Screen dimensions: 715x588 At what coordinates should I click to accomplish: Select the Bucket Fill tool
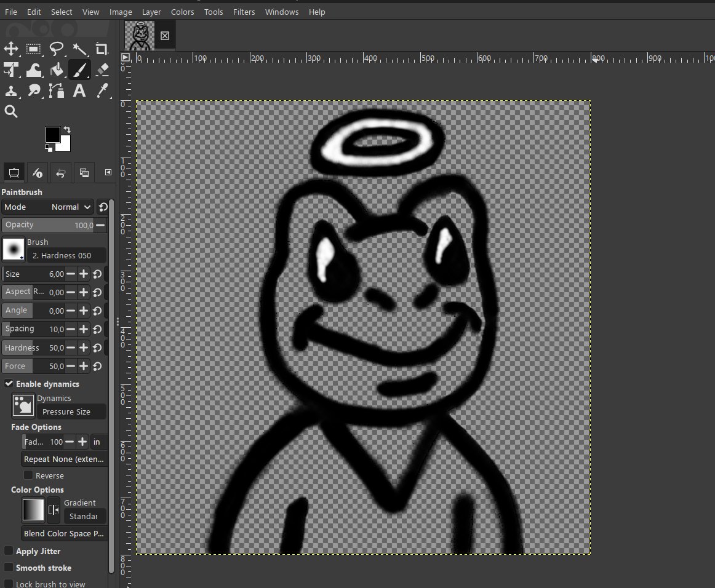(56, 70)
